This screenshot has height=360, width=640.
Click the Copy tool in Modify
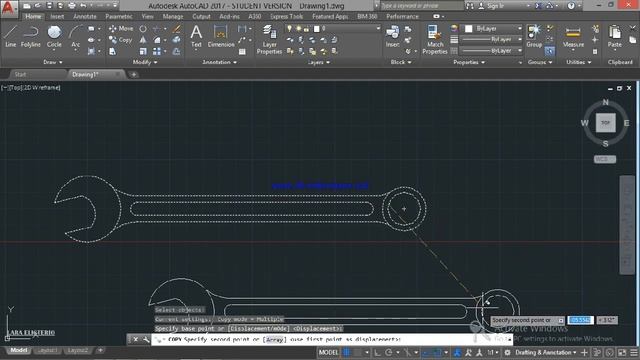coord(120,40)
